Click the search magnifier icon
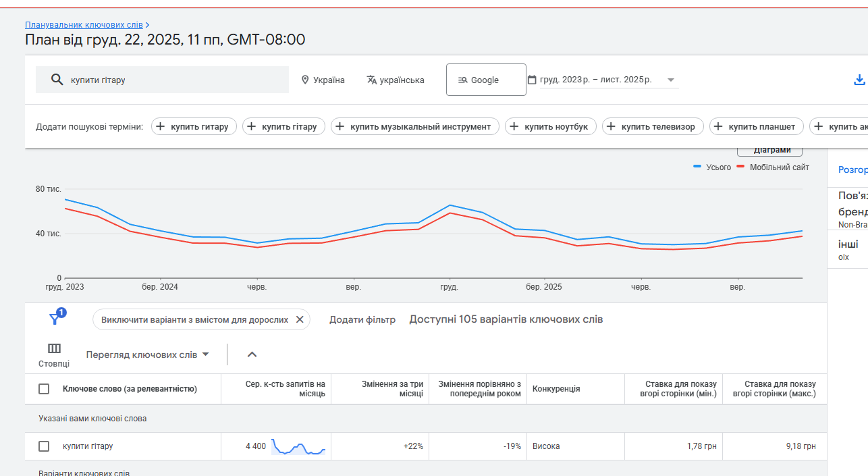Screen dimensions: 868x476 click(57, 80)
